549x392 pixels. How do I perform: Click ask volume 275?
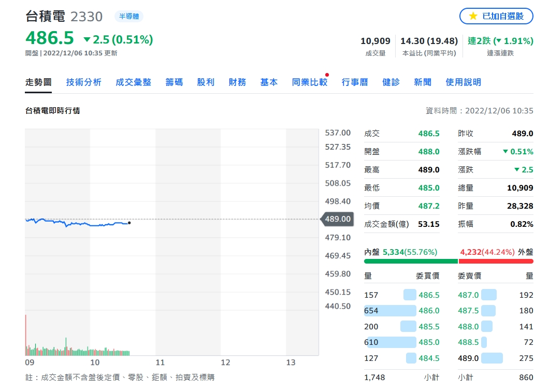[x=526, y=358]
